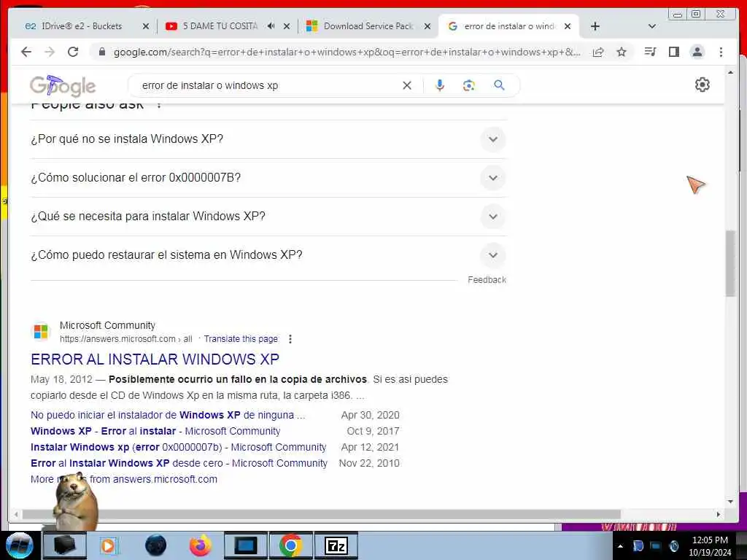Toggle the Chrome side panel
Image resolution: width=747 pixels, height=560 pixels.
pyautogui.click(x=673, y=52)
